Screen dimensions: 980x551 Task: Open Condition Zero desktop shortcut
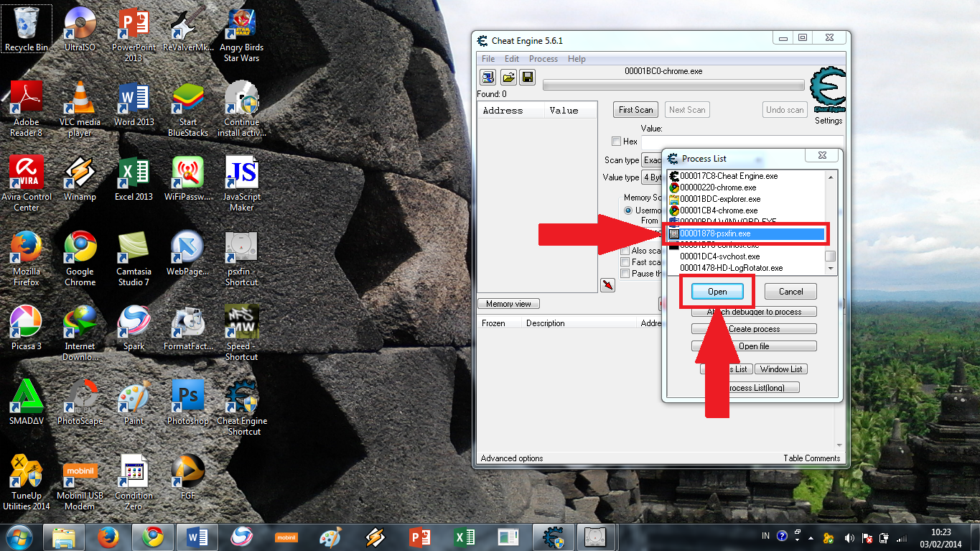134,483
